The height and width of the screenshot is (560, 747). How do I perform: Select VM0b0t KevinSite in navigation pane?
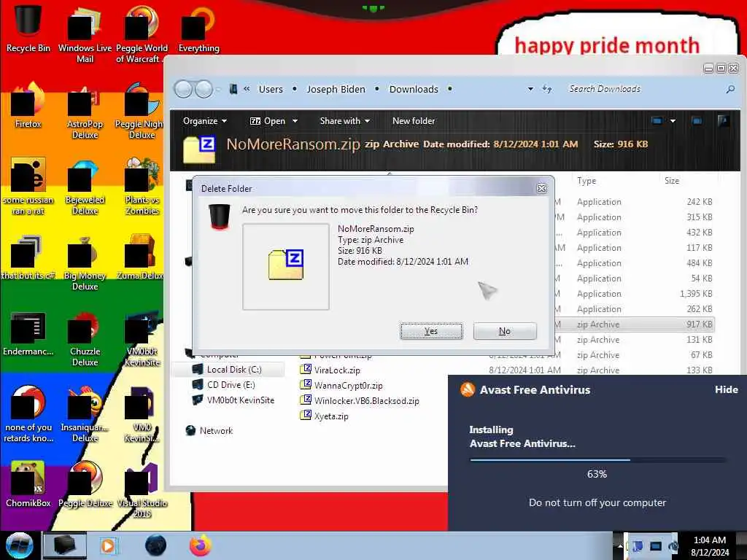pyautogui.click(x=241, y=400)
